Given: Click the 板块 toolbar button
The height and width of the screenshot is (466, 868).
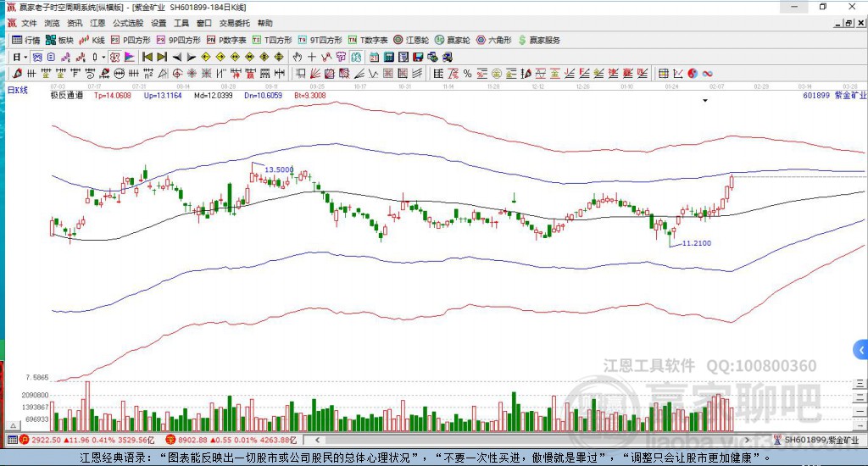Looking at the screenshot, I should (x=60, y=40).
